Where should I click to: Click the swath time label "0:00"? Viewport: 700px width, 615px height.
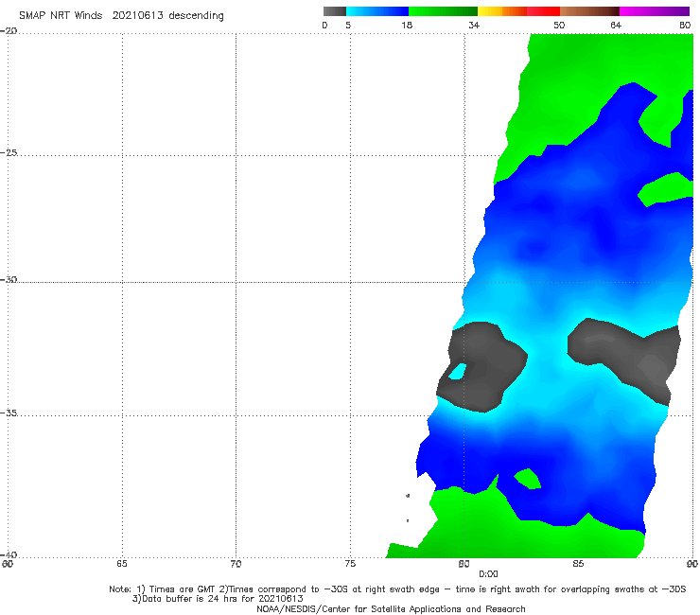488,574
